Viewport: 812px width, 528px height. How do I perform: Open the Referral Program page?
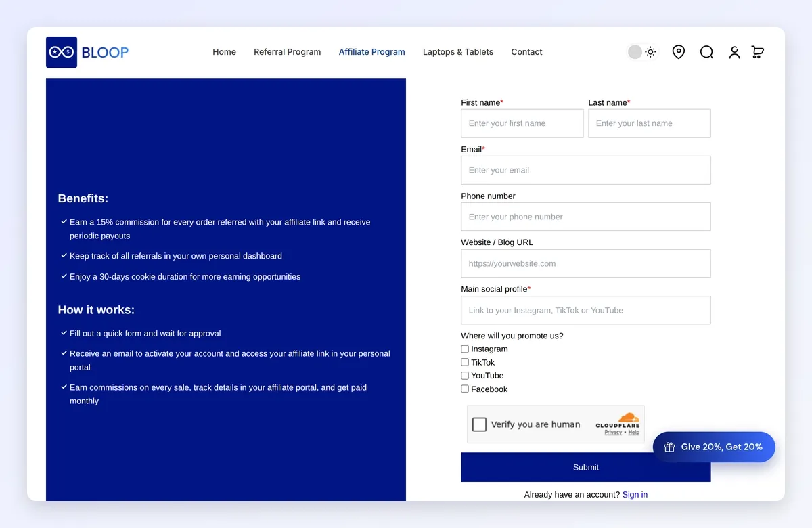pos(288,52)
